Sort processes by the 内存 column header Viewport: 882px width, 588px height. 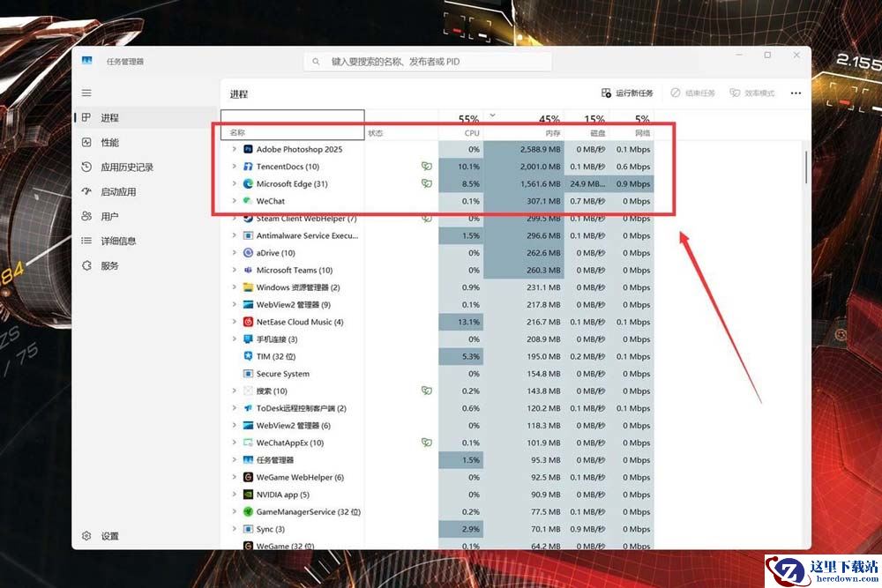524,126
